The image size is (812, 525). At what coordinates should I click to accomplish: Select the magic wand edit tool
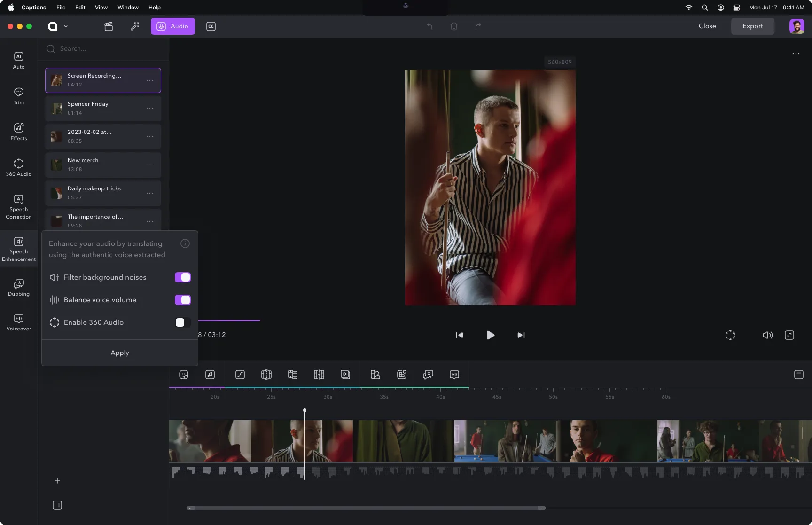(134, 26)
